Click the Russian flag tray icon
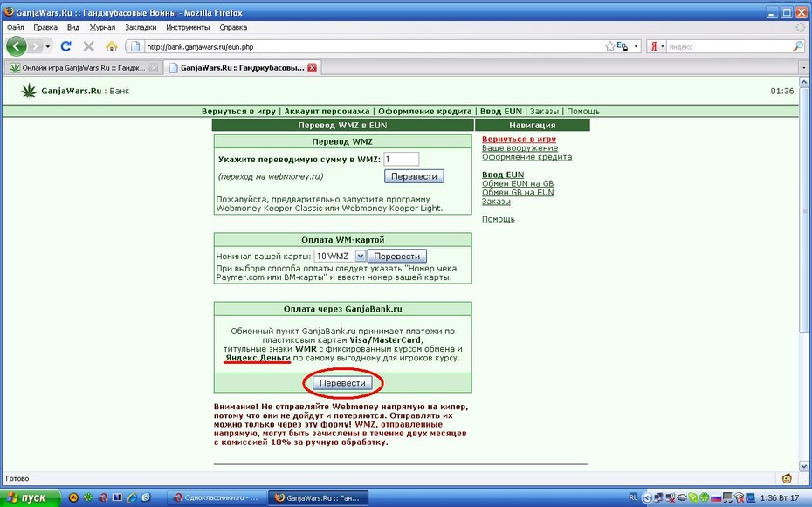The image size is (812, 507). (716, 497)
